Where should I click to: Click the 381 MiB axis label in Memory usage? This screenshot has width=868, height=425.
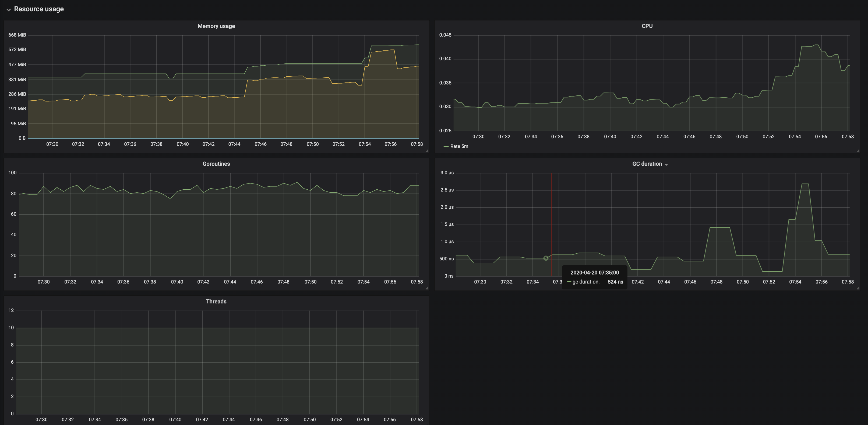(x=17, y=79)
